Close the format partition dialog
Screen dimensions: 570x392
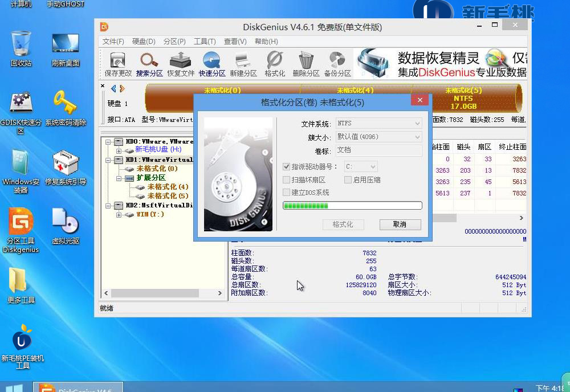420,100
